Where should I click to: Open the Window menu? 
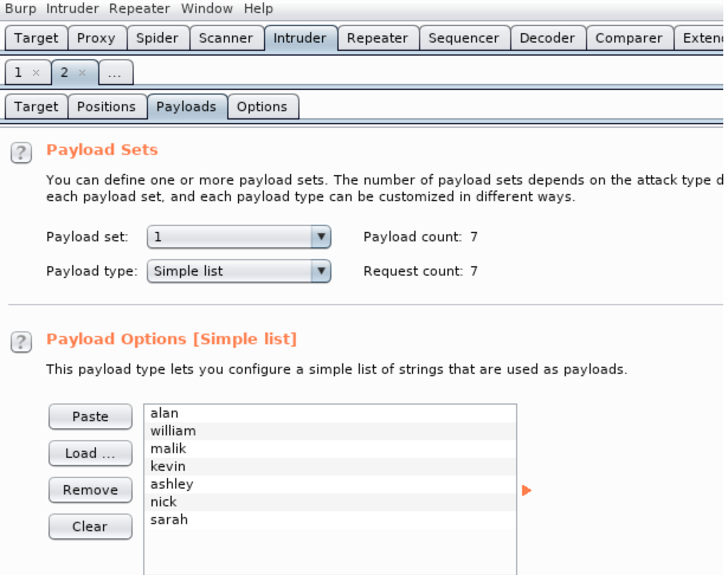[207, 9]
